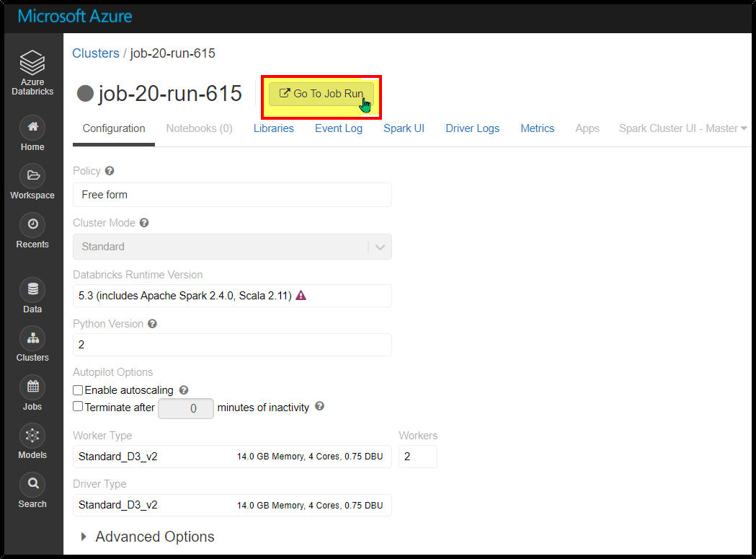Click the Azure Databricks logo icon
The width and height of the screenshot is (756, 559).
[32, 62]
